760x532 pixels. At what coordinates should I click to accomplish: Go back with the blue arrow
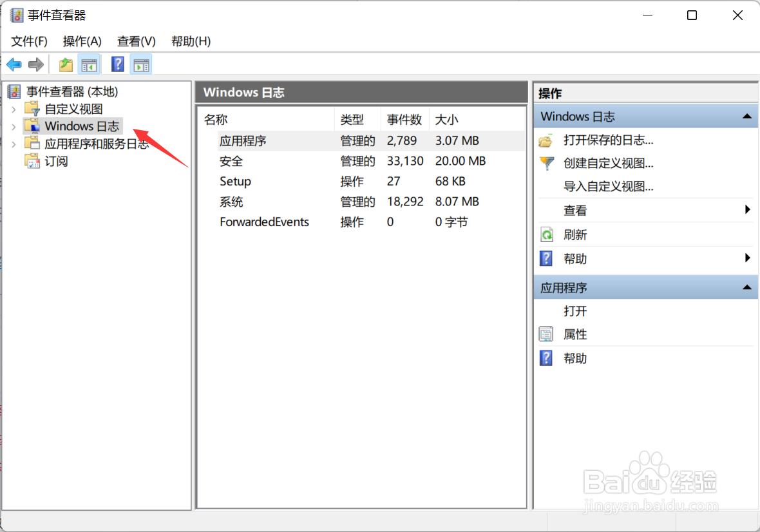(14, 64)
